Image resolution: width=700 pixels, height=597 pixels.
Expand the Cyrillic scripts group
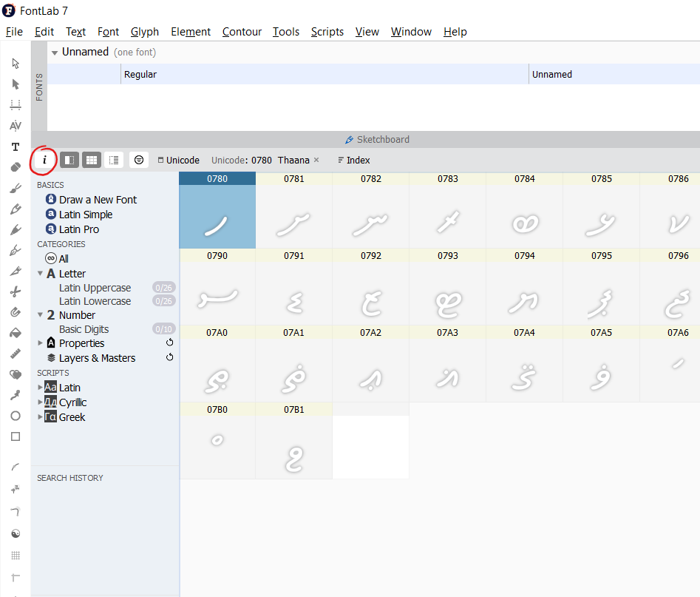coord(40,402)
